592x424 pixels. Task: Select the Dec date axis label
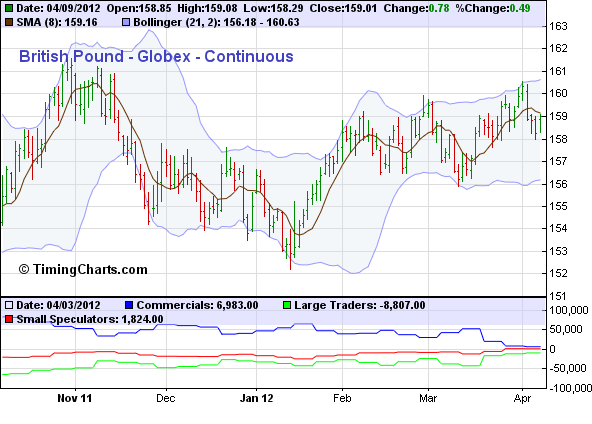166,398
